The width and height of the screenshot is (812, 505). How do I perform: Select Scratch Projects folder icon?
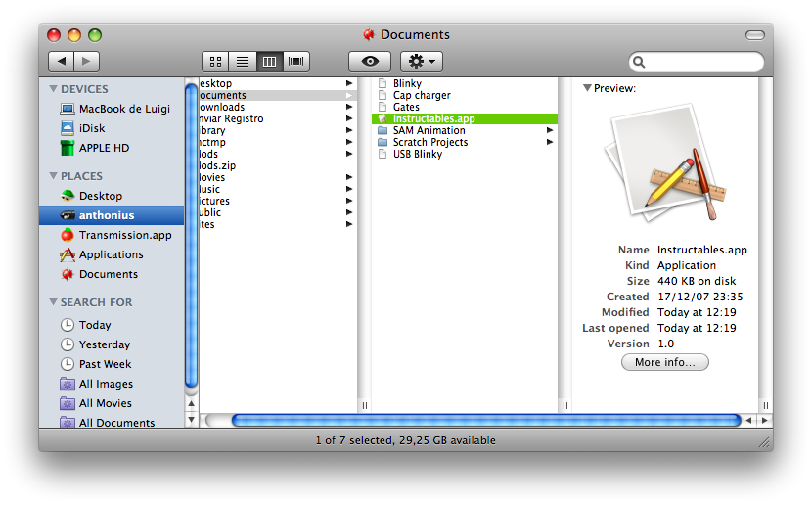tap(383, 142)
